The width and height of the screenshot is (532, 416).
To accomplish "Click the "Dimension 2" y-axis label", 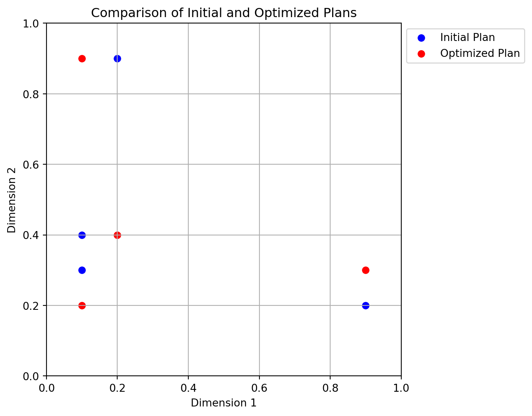I will click(12, 200).
